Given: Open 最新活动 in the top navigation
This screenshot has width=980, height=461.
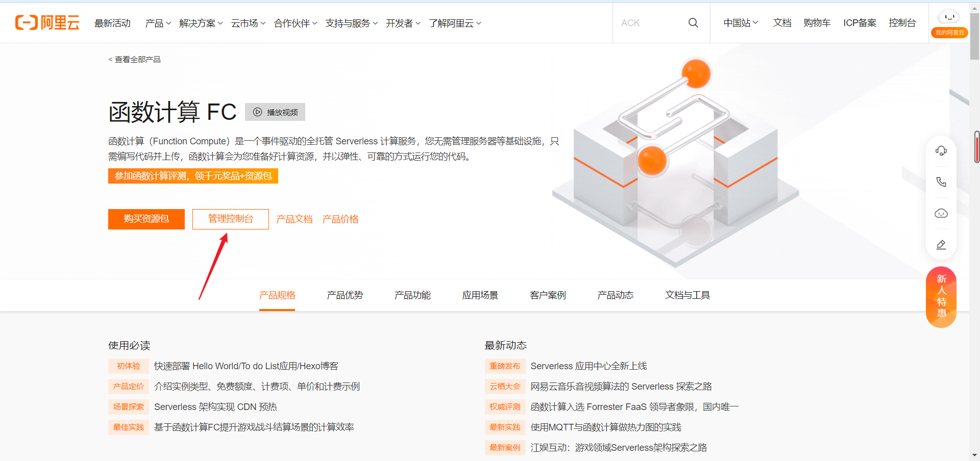Looking at the screenshot, I should (112, 23).
